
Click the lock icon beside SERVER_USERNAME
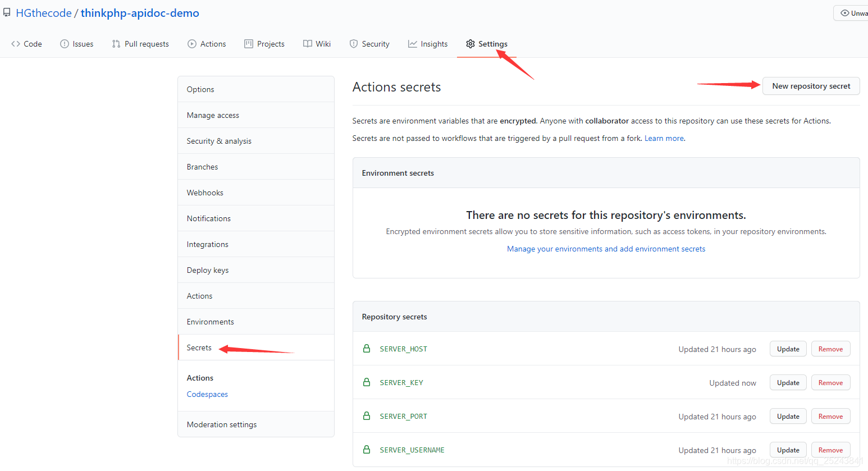pos(367,450)
